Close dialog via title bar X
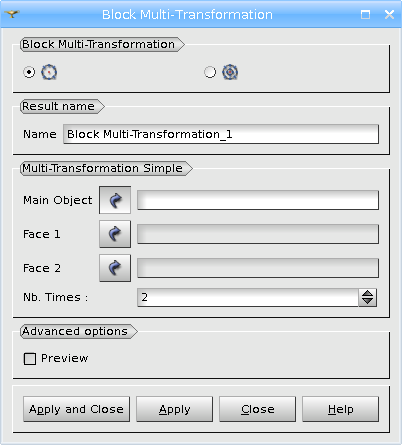The width and height of the screenshot is (402, 445). [x=389, y=14]
